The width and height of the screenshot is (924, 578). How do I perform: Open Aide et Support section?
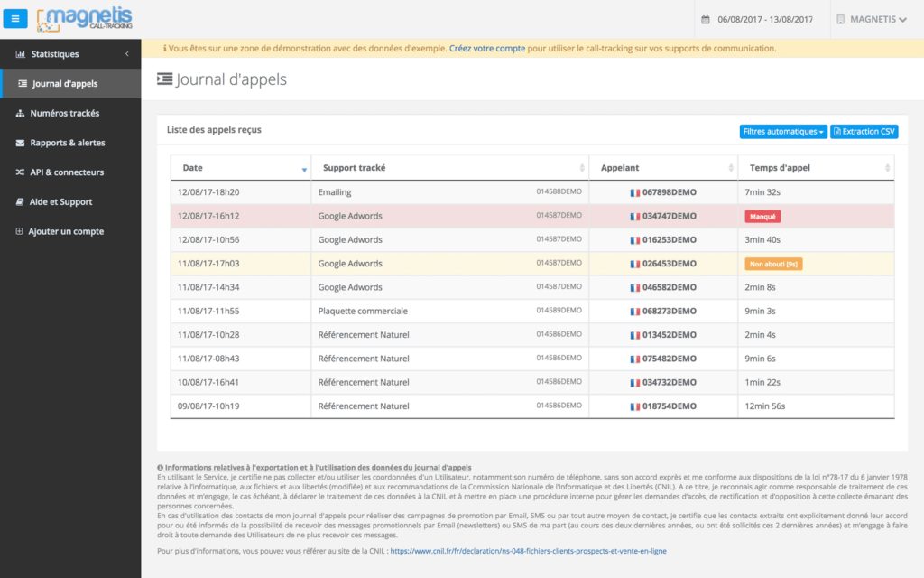(x=70, y=201)
